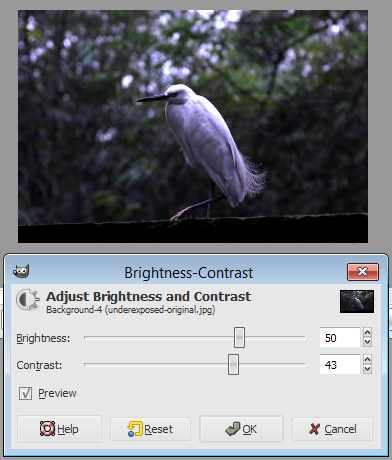392x460 pixels.
Task: Disable the Preview checkbox
Action: [25, 393]
